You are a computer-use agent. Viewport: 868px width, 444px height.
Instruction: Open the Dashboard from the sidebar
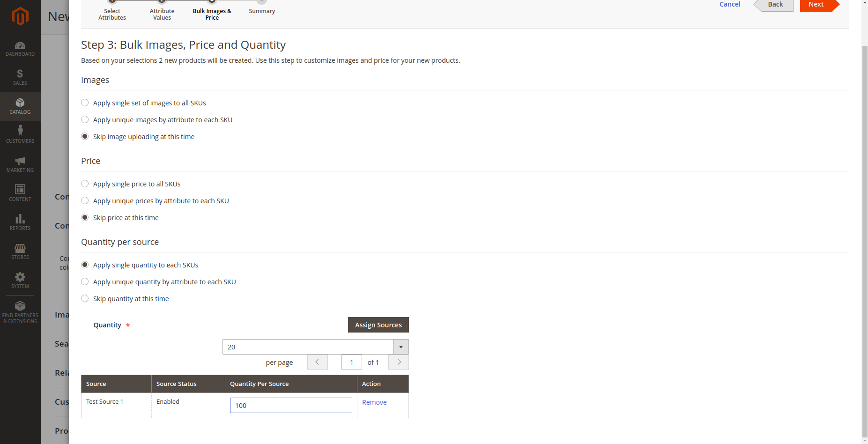(x=20, y=48)
